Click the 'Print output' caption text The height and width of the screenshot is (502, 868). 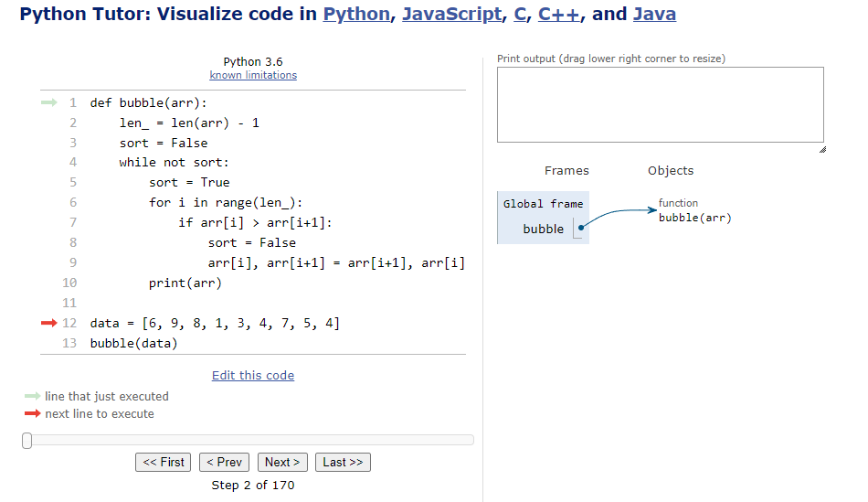[x=611, y=59]
